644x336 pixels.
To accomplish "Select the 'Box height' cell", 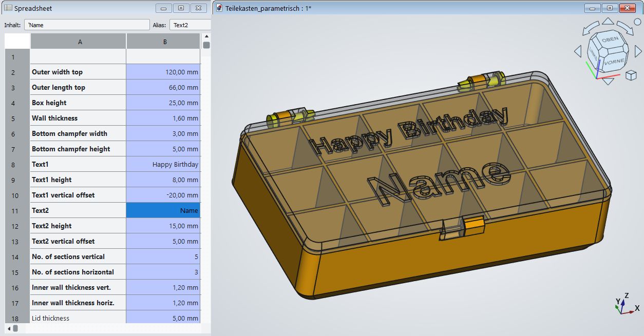I will (78, 103).
